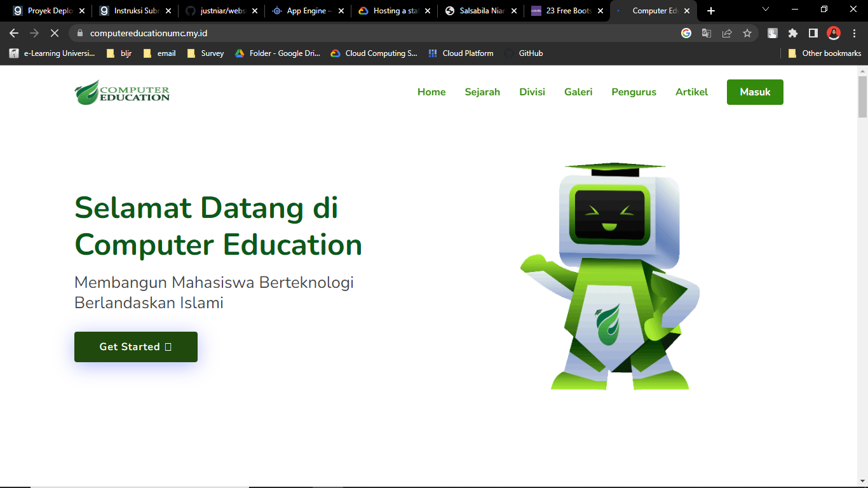Toggle the browser side panel
The height and width of the screenshot is (488, 868).
[x=813, y=33]
